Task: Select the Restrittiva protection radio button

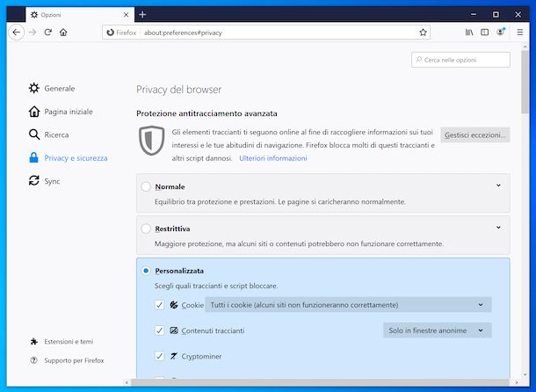Action: click(146, 229)
